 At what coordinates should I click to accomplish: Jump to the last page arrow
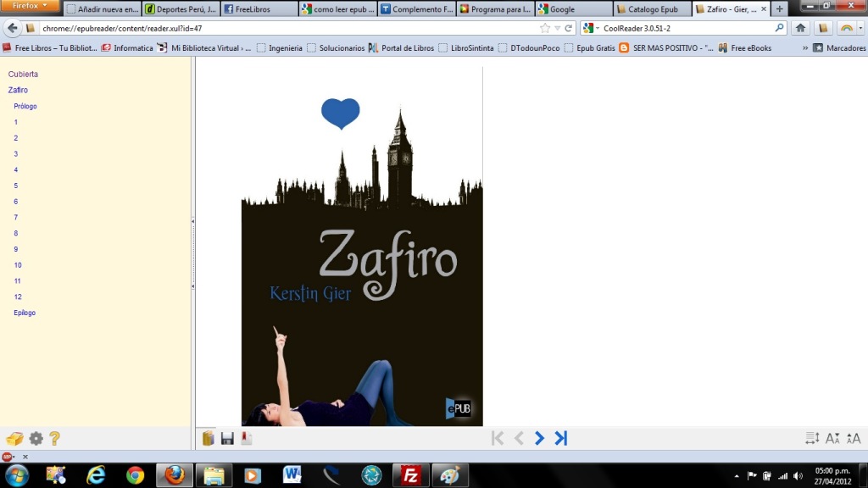(x=560, y=438)
